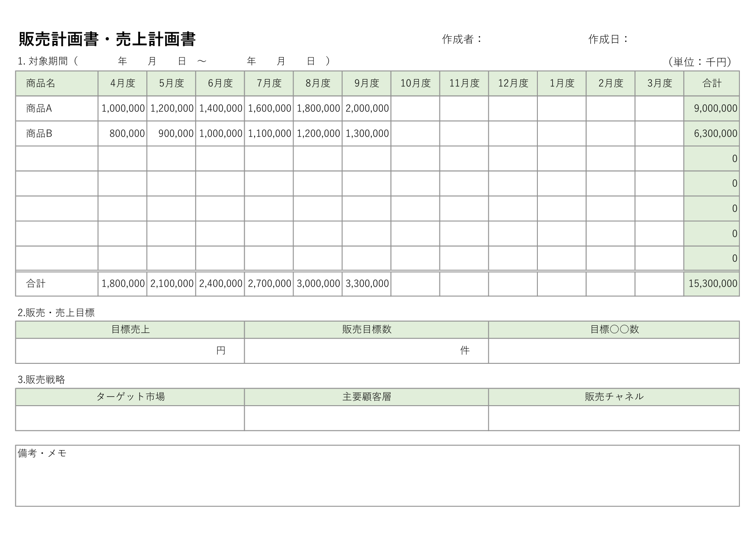Click 商品B August value 1,200,000
Image resolution: width=756 pixels, height=535 pixels.
318,134
